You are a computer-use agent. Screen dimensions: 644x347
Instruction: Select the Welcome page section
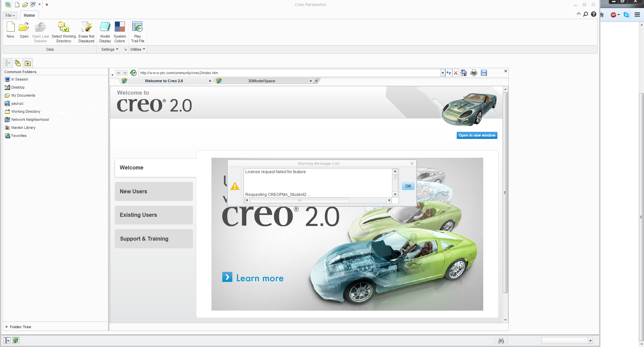155,168
